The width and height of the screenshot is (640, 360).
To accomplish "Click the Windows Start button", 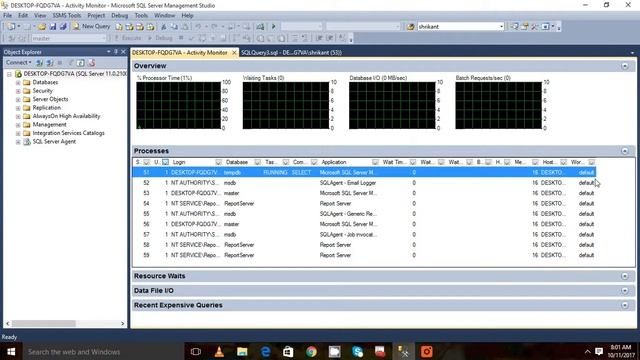I will pos(11,352).
